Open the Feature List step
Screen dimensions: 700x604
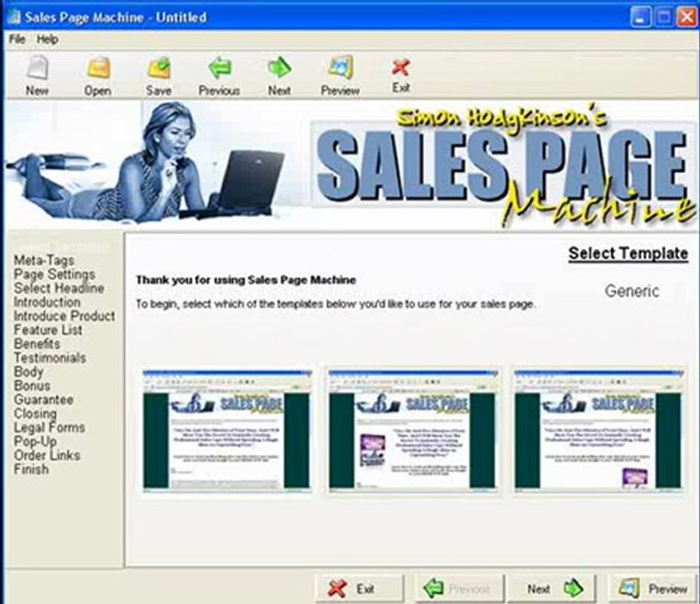point(48,330)
